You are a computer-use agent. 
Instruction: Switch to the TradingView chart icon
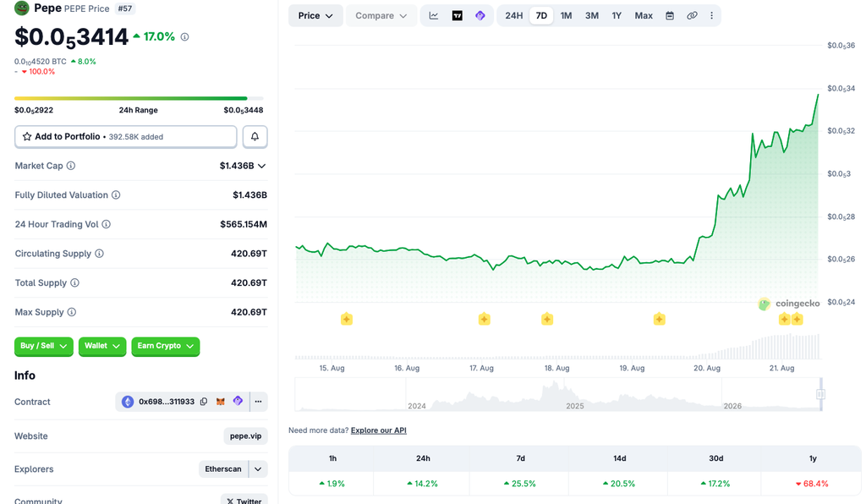tap(458, 15)
